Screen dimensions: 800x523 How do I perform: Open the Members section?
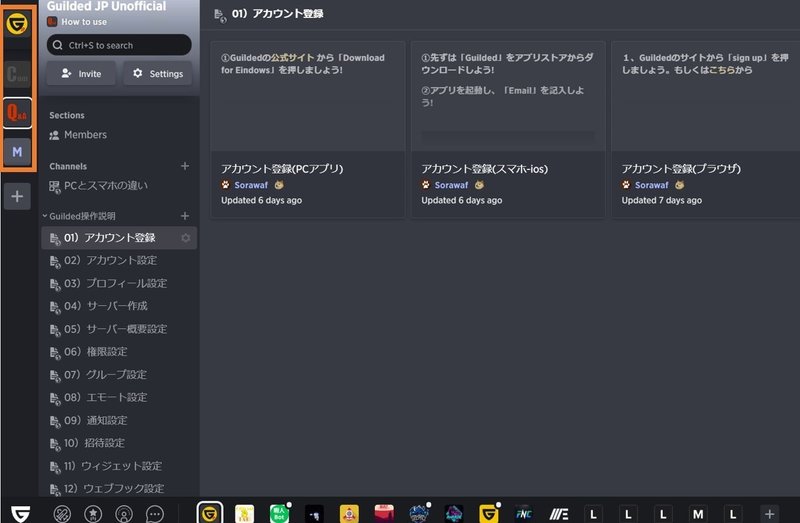[x=78, y=135]
